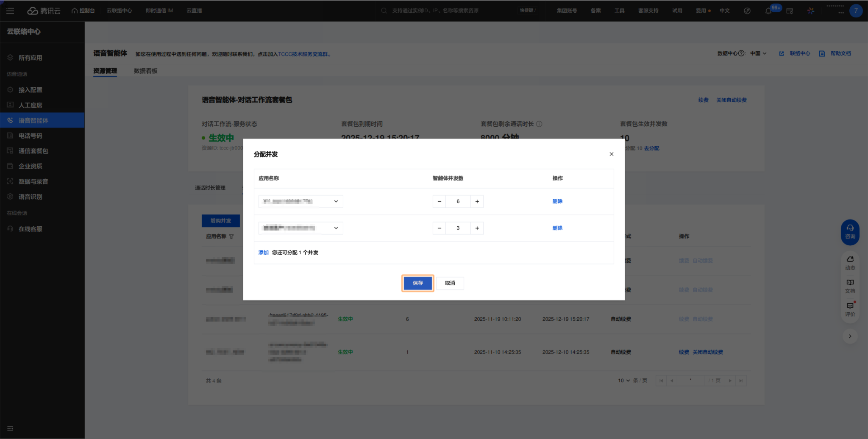Switch to the 数据看板 tab

(x=145, y=71)
